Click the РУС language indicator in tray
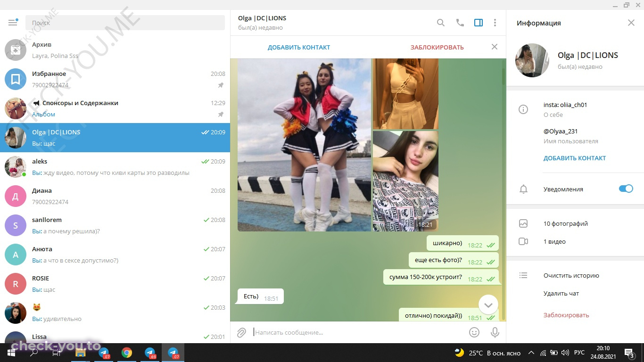Screen dimensions: 644x362 tap(579, 353)
